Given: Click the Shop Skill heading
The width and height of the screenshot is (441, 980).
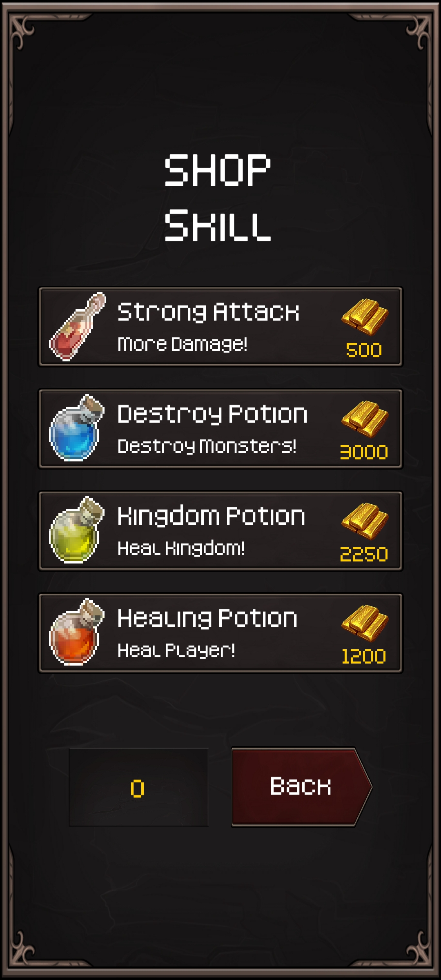Looking at the screenshot, I should tap(218, 198).
